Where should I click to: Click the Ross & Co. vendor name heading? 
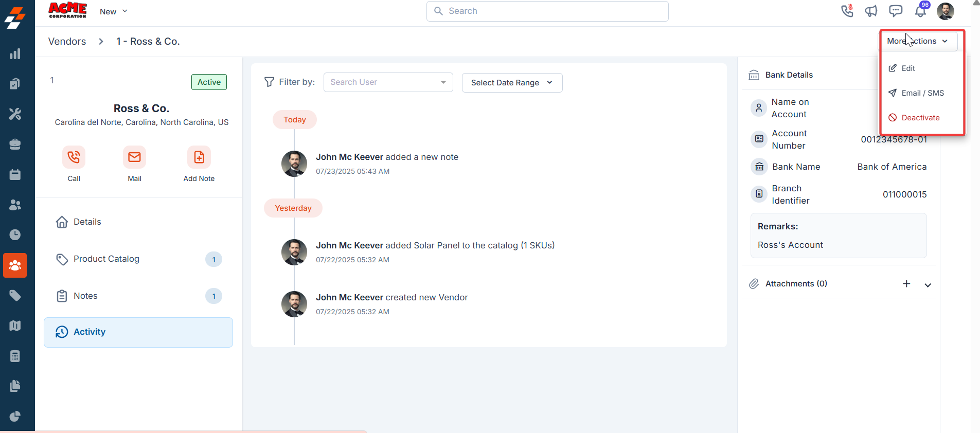(x=141, y=109)
